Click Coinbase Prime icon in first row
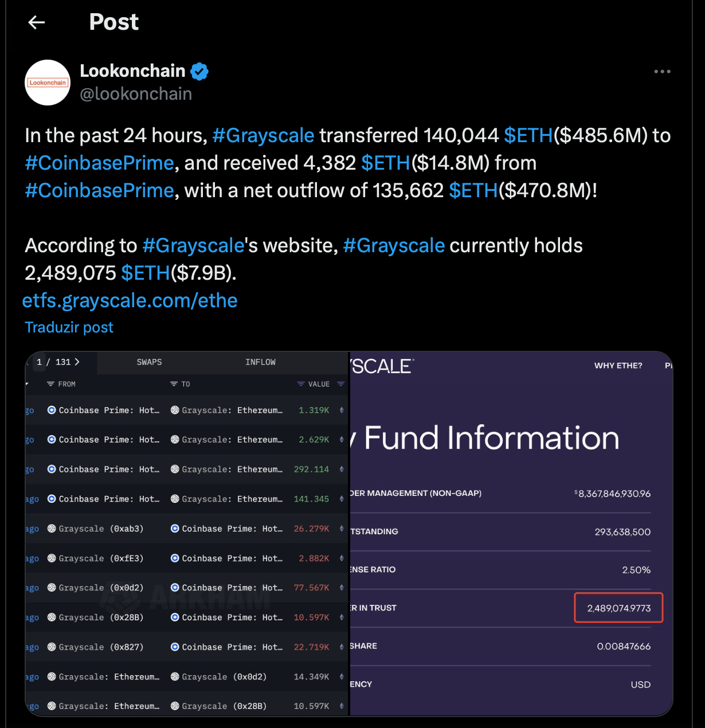This screenshot has height=728, width=705. pyautogui.click(x=52, y=410)
